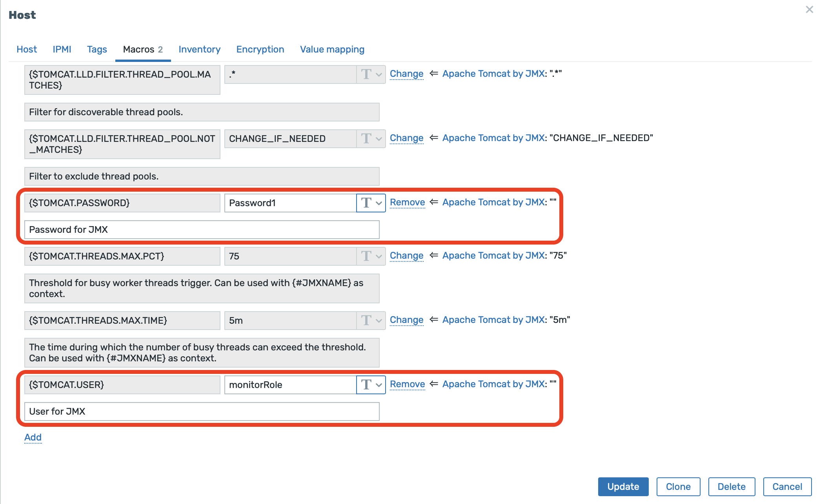
Task: Click Remove next to {$TOMCAT.PASSWORD}
Action: pyautogui.click(x=407, y=202)
